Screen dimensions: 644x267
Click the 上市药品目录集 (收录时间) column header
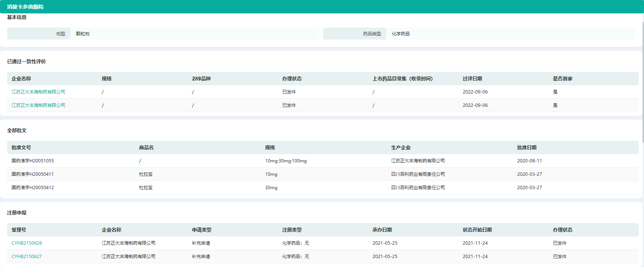tap(402, 79)
